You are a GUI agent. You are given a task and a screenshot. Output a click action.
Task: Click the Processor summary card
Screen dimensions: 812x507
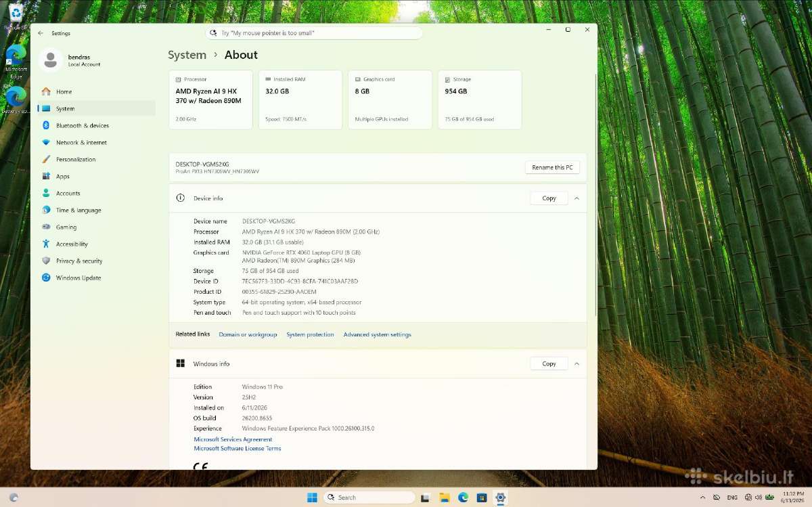tap(210, 100)
